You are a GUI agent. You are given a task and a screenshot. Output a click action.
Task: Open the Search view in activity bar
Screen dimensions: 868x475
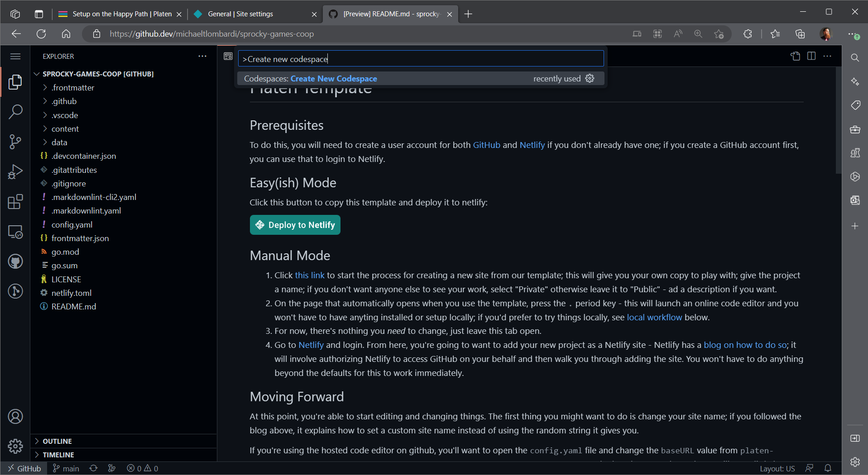(15, 112)
